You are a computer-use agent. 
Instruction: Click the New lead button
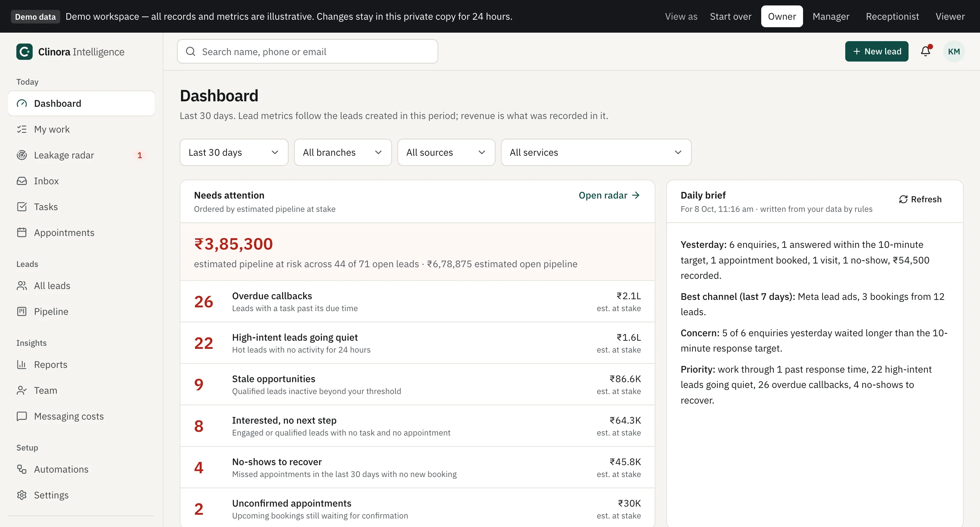pos(877,51)
